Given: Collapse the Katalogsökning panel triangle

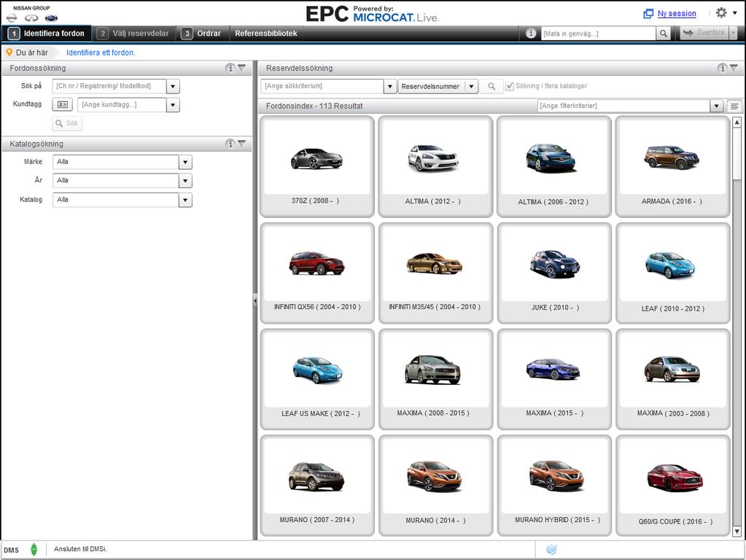Looking at the screenshot, I should point(241,144).
